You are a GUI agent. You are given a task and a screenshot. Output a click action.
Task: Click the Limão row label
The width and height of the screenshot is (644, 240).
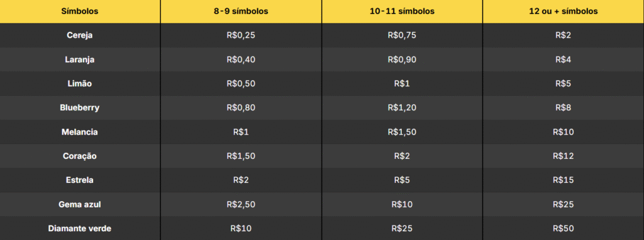[x=80, y=84]
